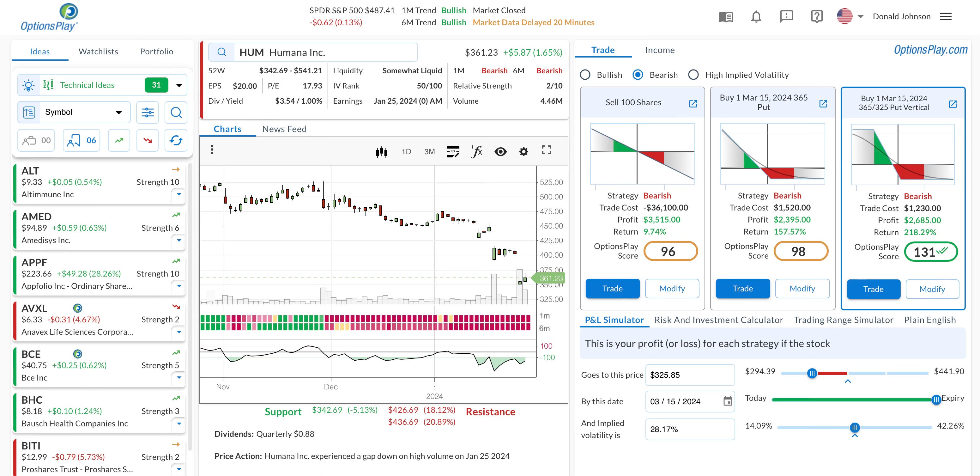980x476 pixels.
Task: Trade the Sell 100 Shares strategy
Action: [x=613, y=289]
